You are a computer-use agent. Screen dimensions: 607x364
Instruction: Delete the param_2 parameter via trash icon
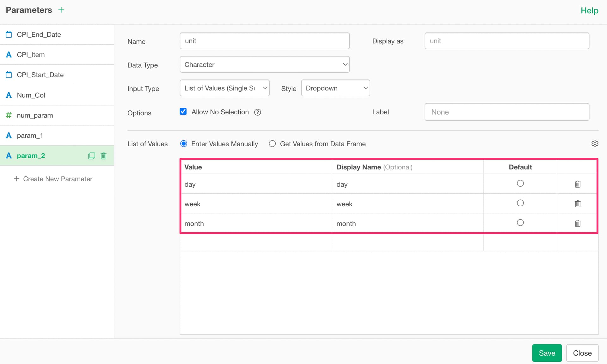coord(103,156)
